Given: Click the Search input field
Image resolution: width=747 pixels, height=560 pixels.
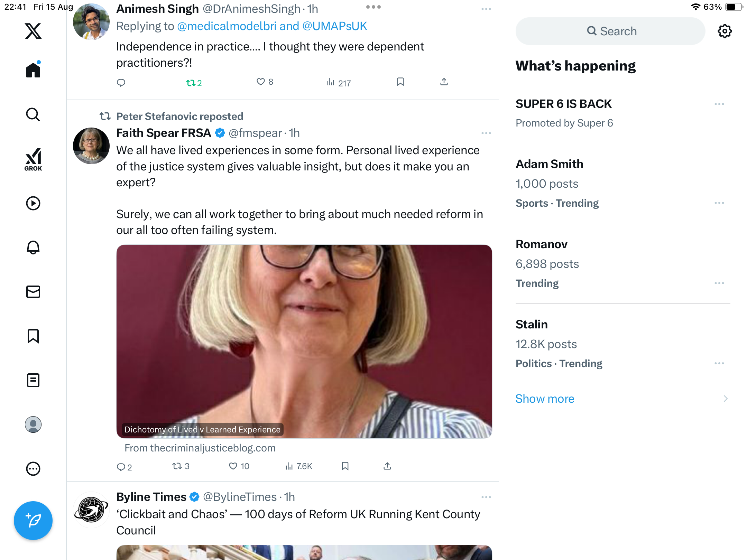Looking at the screenshot, I should click(610, 31).
